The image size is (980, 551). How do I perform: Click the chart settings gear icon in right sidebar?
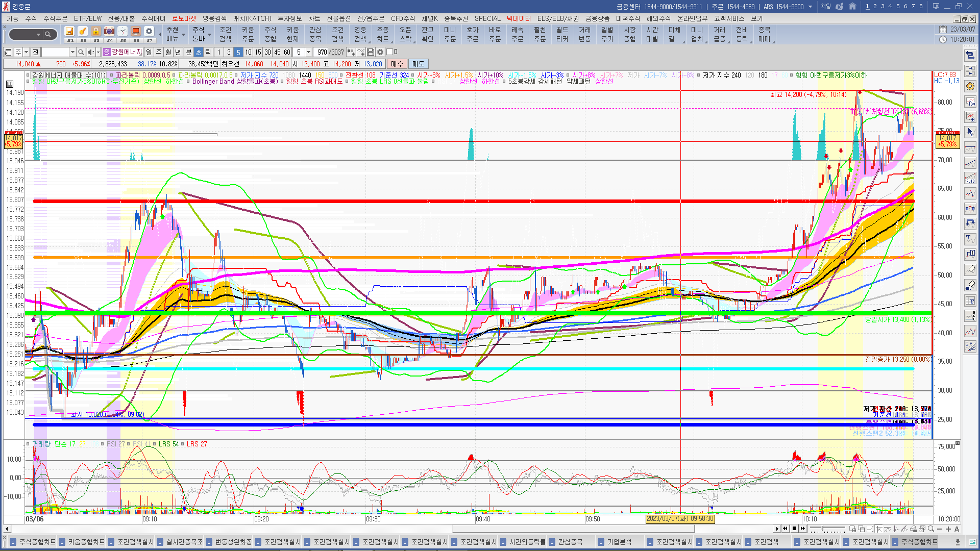[970, 86]
